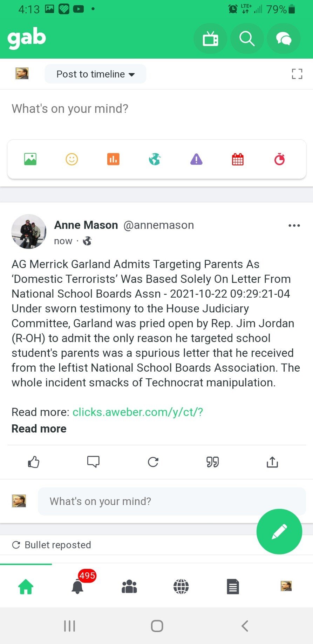Schedule the post with calendar icon
Image resolution: width=313 pixels, height=644 pixels.
[x=238, y=159]
